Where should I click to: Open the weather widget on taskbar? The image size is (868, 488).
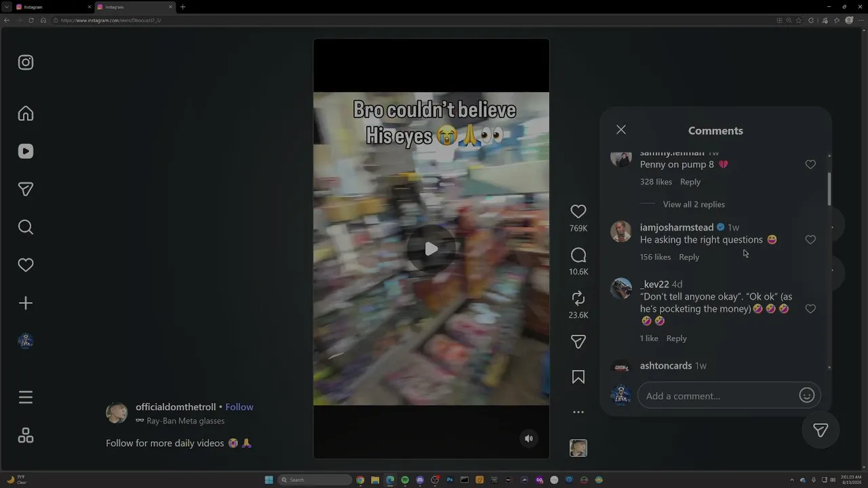[16, 480]
